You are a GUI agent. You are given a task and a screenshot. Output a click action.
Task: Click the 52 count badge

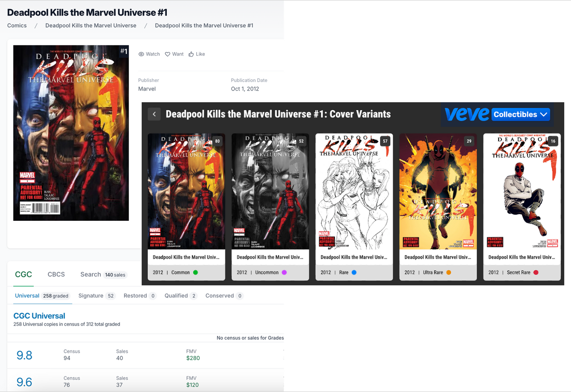301,141
